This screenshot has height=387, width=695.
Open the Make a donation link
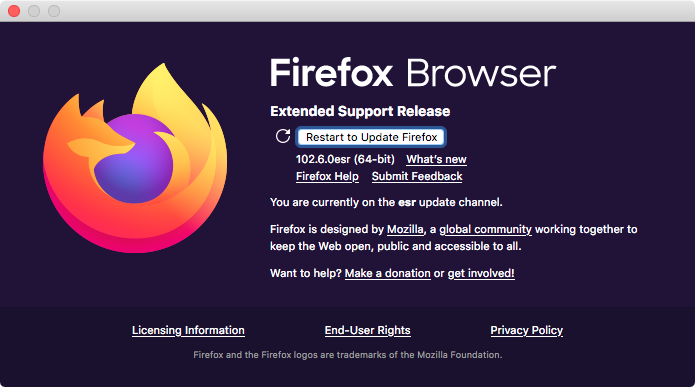tap(387, 273)
